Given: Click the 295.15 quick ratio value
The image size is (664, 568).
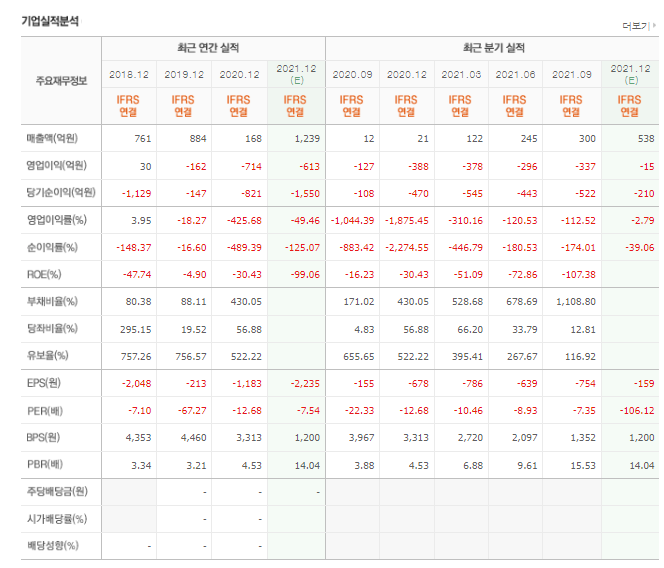Looking at the screenshot, I should coord(136,330).
